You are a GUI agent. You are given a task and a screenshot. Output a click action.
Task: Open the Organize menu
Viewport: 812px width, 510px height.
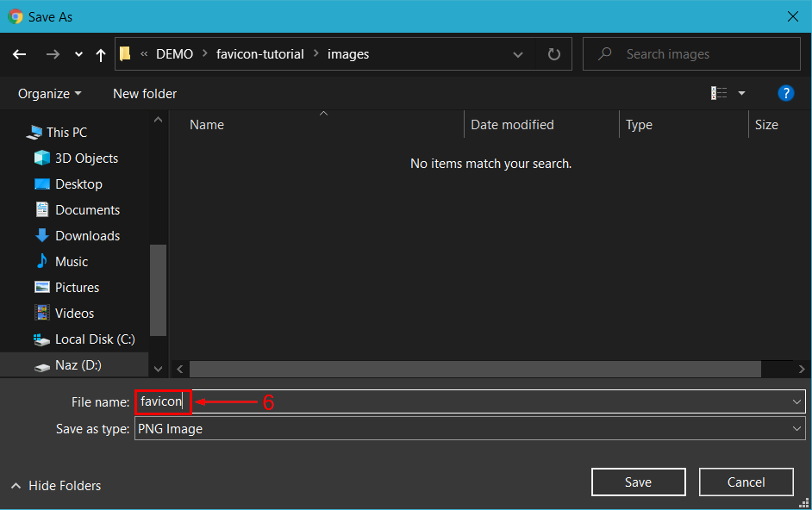[49, 93]
